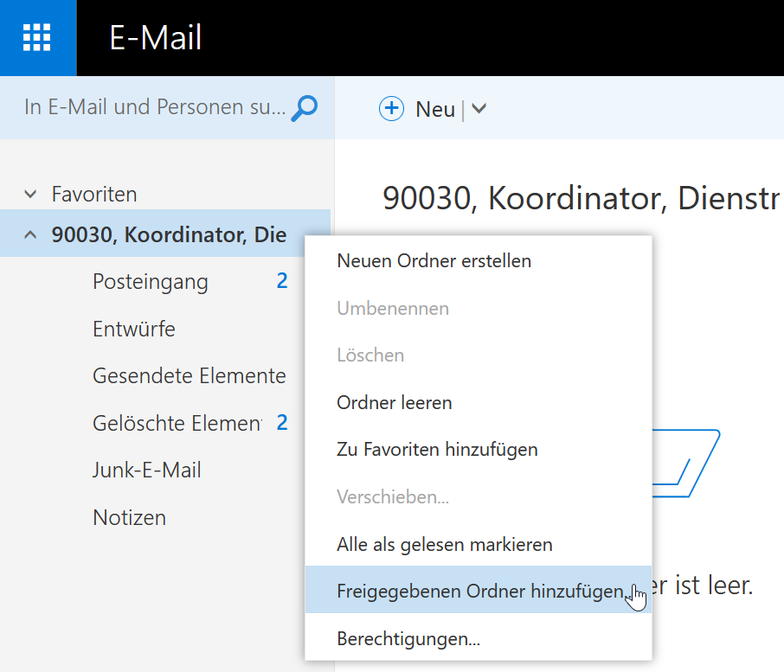Screen dimensions: 784x672
Task: Open the Neu dropdown arrow
Action: (x=479, y=108)
